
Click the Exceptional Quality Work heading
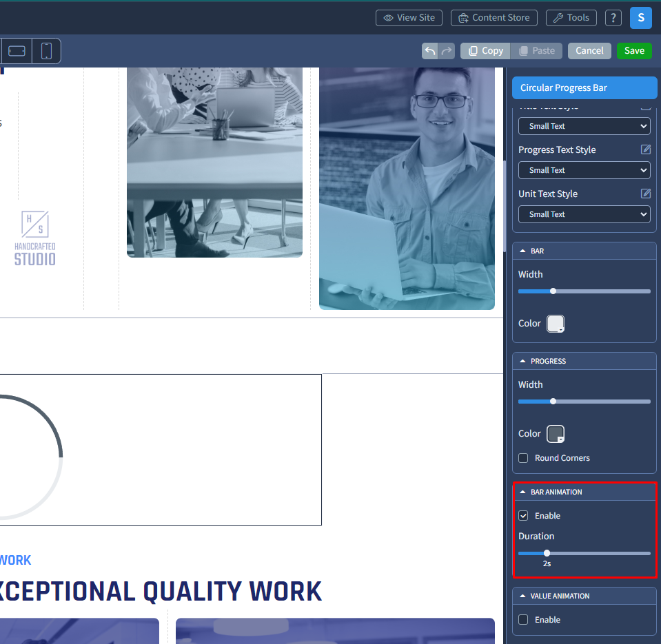(160, 592)
